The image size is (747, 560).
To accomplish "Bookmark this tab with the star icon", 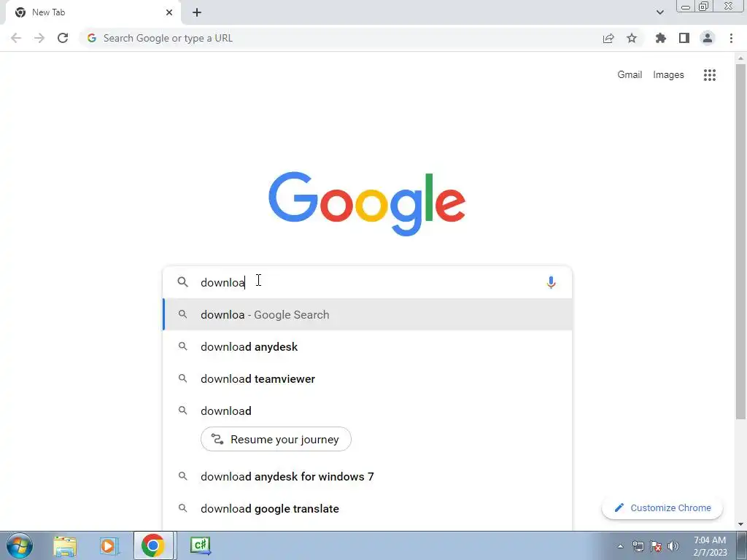I will [x=632, y=38].
